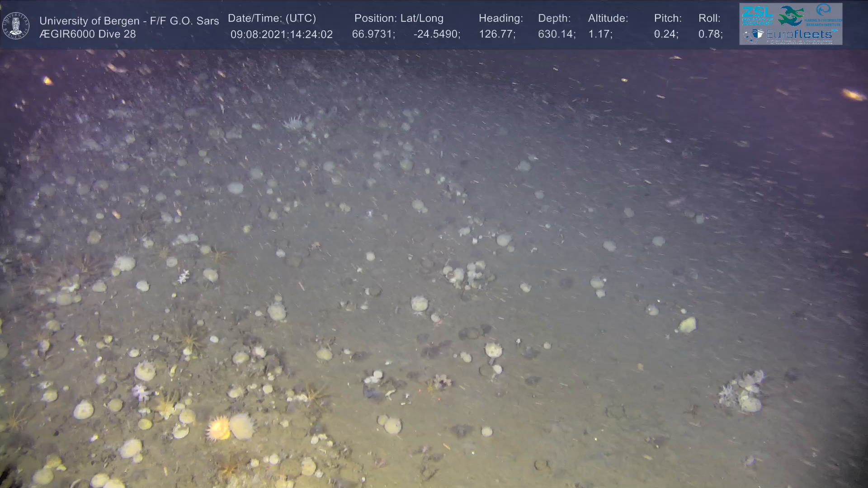
Task: Click the bright orange sea anemone
Action: 219,427
